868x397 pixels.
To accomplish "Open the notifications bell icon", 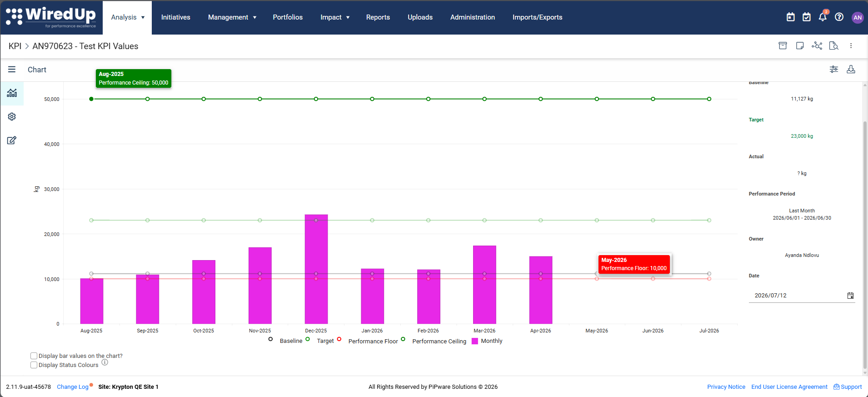I will [x=823, y=17].
